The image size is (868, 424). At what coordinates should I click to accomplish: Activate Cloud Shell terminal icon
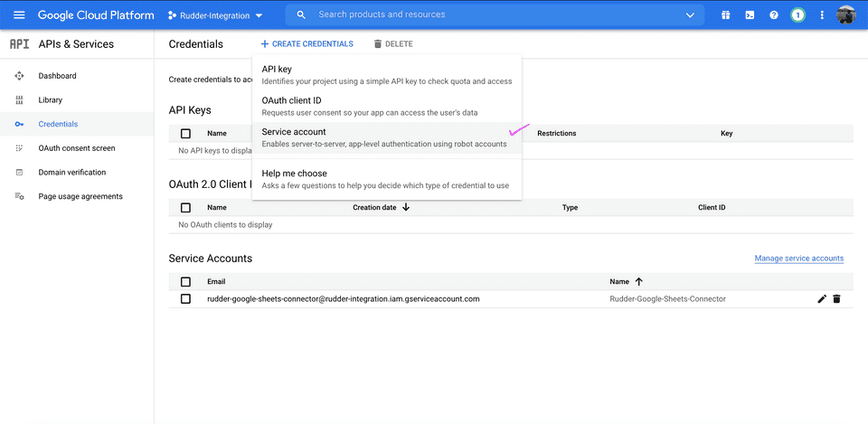750,15
